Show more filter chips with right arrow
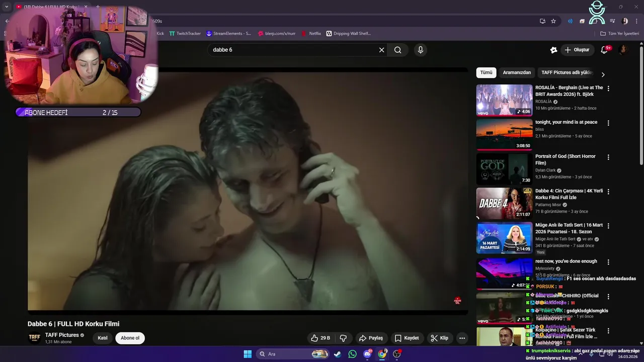 tap(603, 74)
